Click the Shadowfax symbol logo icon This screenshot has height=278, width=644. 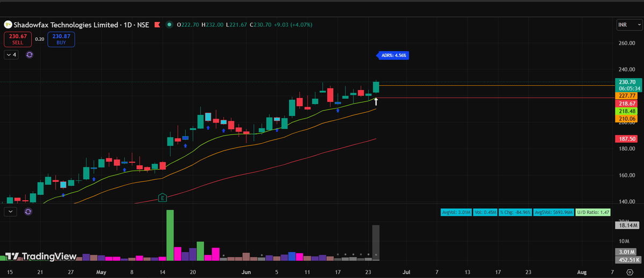[x=8, y=25]
